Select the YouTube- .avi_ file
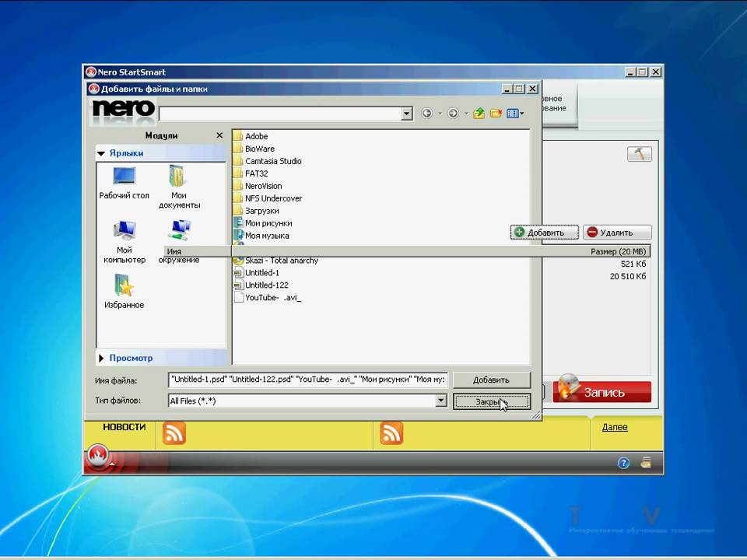Image resolution: width=747 pixels, height=560 pixels. click(x=268, y=298)
